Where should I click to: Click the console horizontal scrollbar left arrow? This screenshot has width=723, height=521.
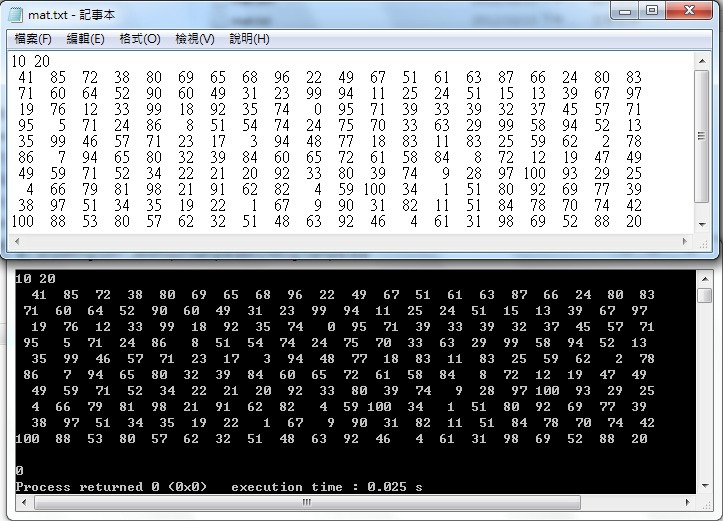click(25, 503)
